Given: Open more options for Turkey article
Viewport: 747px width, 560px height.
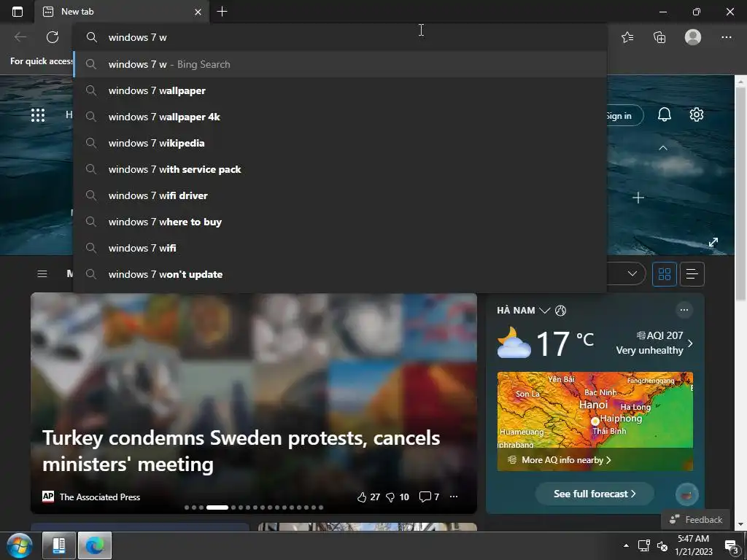Looking at the screenshot, I should click(x=454, y=497).
